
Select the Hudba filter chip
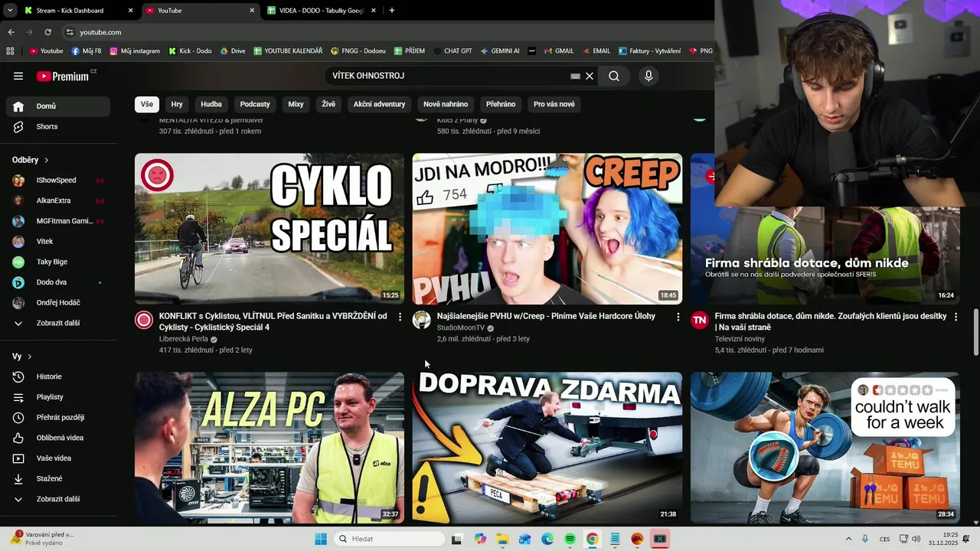tap(211, 104)
